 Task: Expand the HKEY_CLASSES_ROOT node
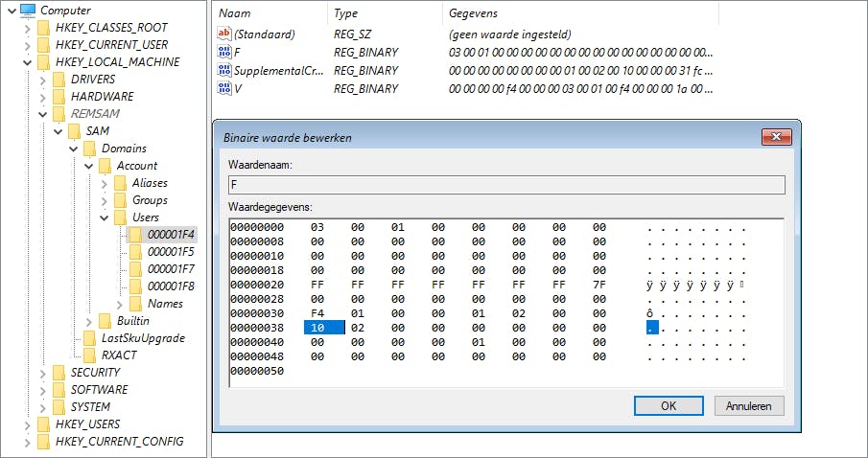tap(28, 28)
